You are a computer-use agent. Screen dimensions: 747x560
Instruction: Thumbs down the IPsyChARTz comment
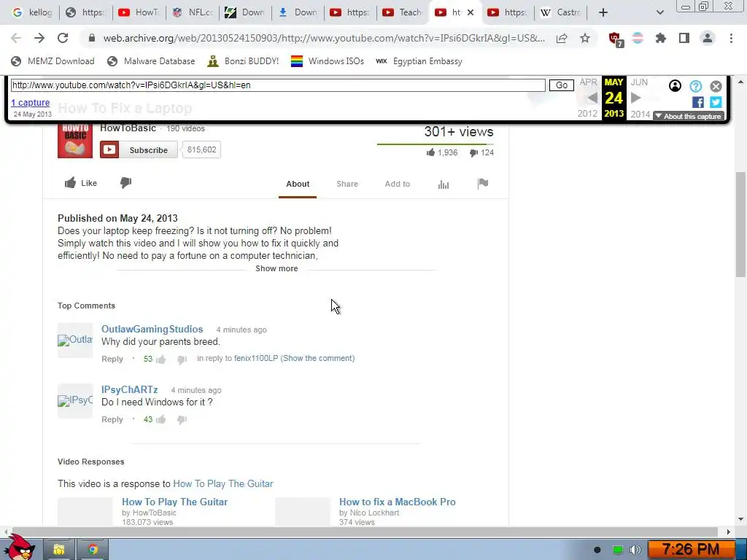click(x=182, y=420)
